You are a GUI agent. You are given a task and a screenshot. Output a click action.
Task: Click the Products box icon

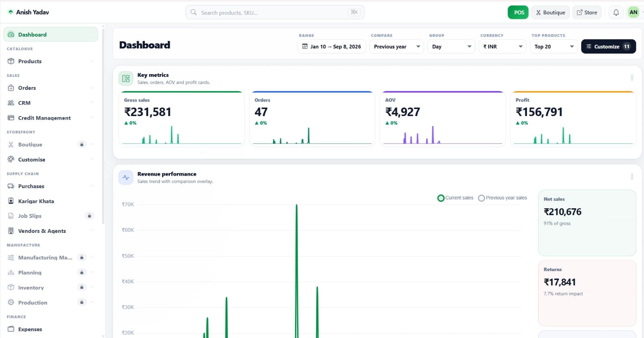click(x=11, y=61)
